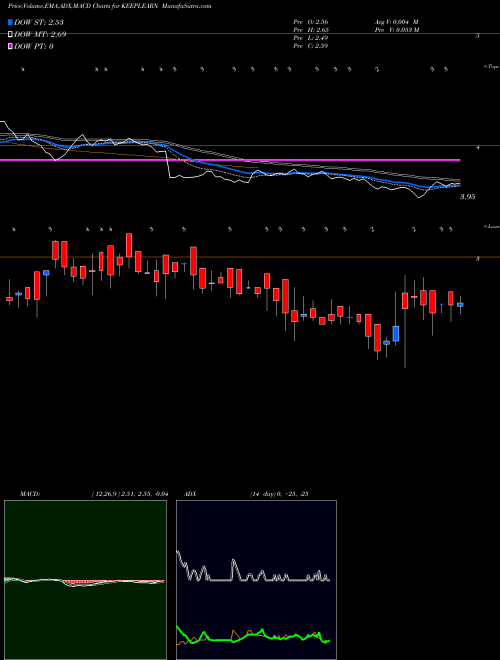The width and height of the screenshot is (500, 660).
Task: Click the y-axis label 3 beside candlesticks
Action: click(x=478, y=259)
